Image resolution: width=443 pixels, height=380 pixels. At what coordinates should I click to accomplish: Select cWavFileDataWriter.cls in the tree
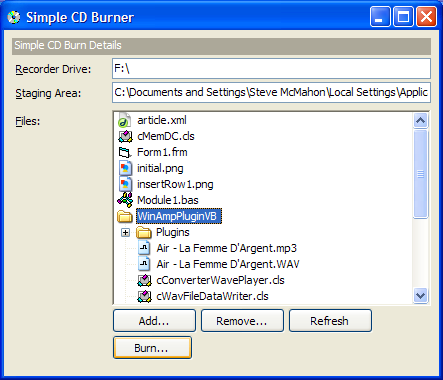212,296
